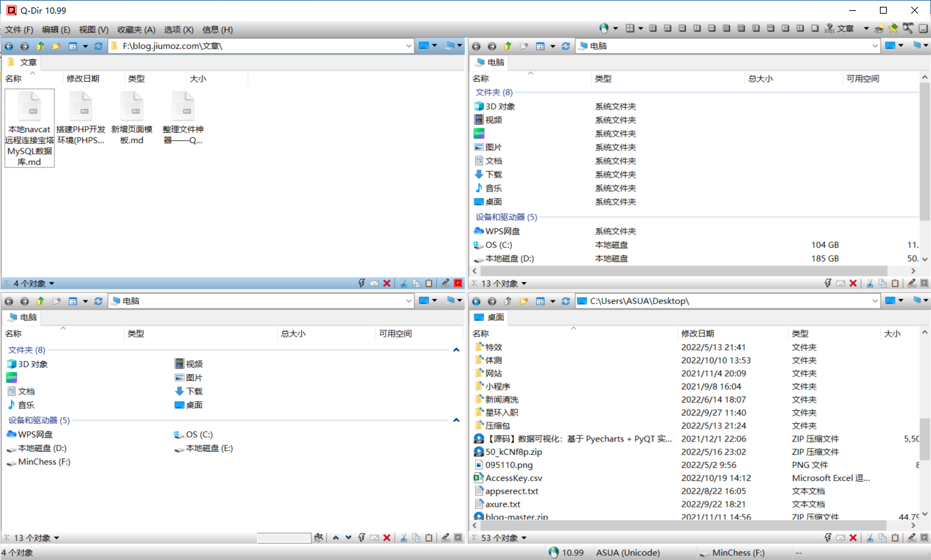This screenshot has height=560, width=931.
Task: Open the 编辑 (E) menu
Action: coord(56,30)
